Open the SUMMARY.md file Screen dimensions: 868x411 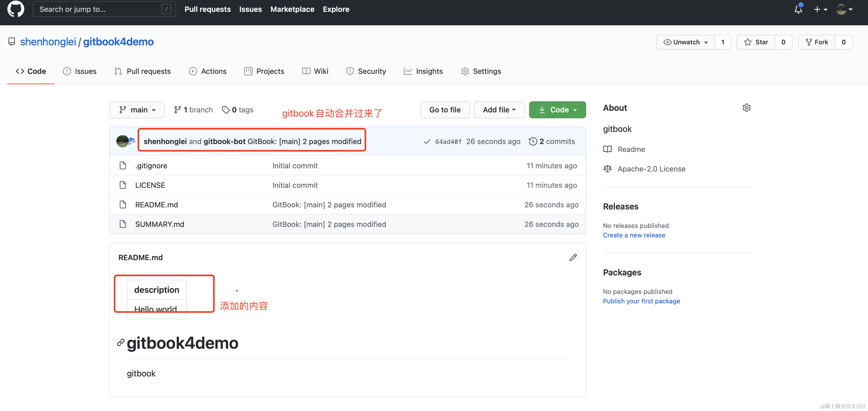(159, 224)
